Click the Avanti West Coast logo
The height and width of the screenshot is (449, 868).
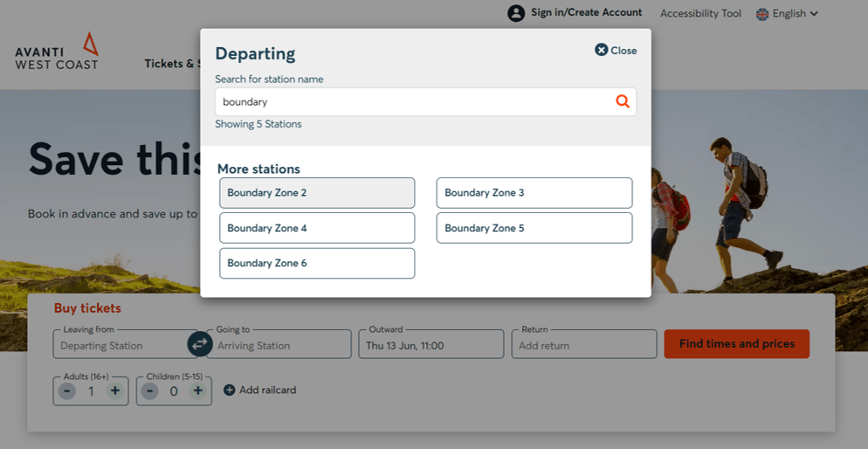57,52
